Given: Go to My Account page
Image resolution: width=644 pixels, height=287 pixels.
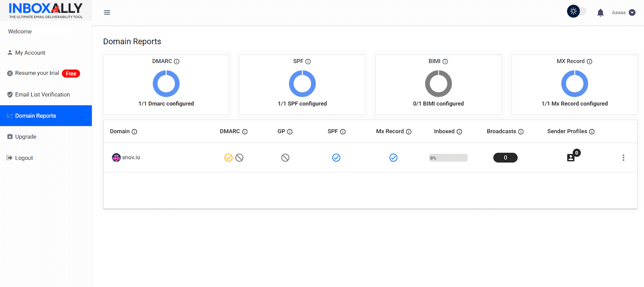Looking at the screenshot, I should pyautogui.click(x=30, y=53).
